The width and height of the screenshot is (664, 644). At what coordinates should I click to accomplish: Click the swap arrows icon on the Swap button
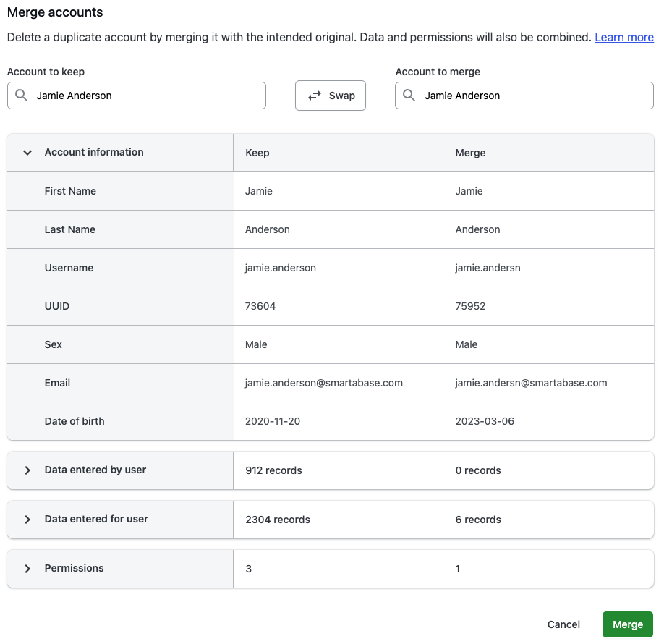coord(314,95)
